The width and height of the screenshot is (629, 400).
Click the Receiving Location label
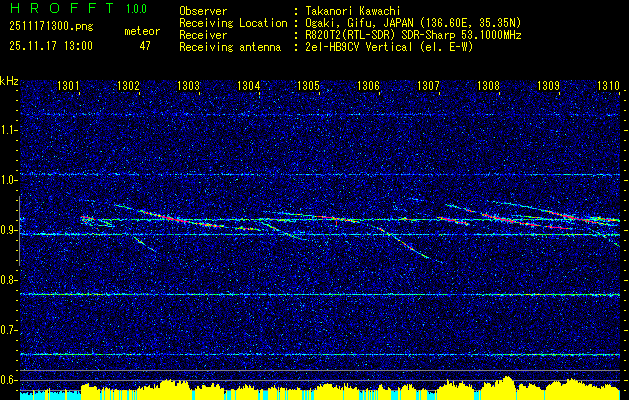pyautogui.click(x=233, y=23)
